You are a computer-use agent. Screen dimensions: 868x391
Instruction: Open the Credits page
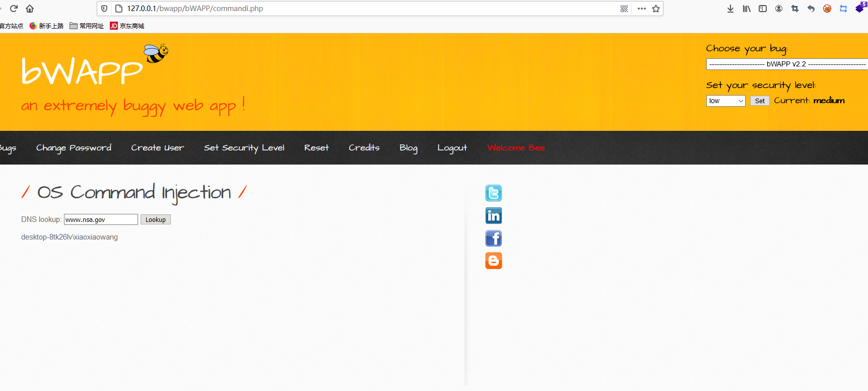364,148
